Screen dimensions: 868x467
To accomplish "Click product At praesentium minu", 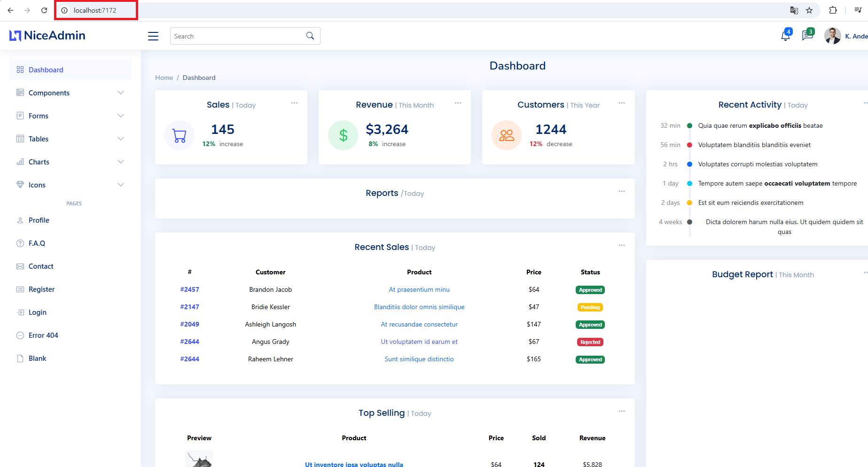I will tap(419, 289).
